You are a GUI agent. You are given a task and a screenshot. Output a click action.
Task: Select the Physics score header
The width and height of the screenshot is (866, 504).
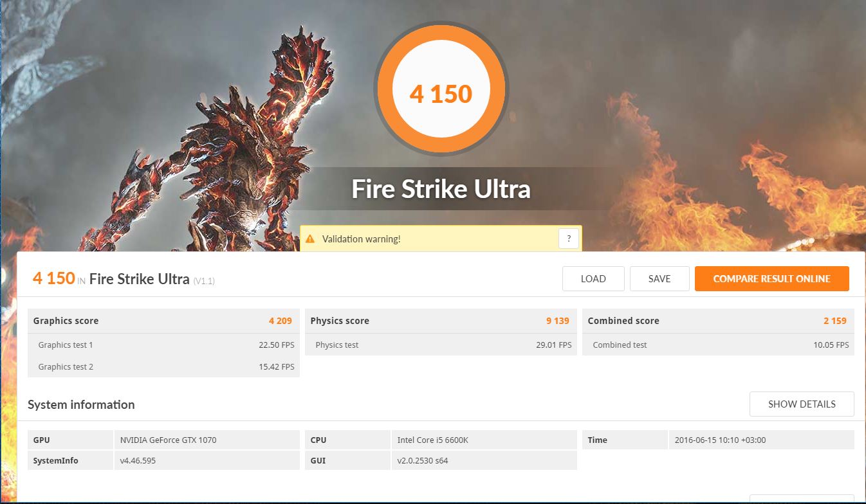click(x=441, y=321)
